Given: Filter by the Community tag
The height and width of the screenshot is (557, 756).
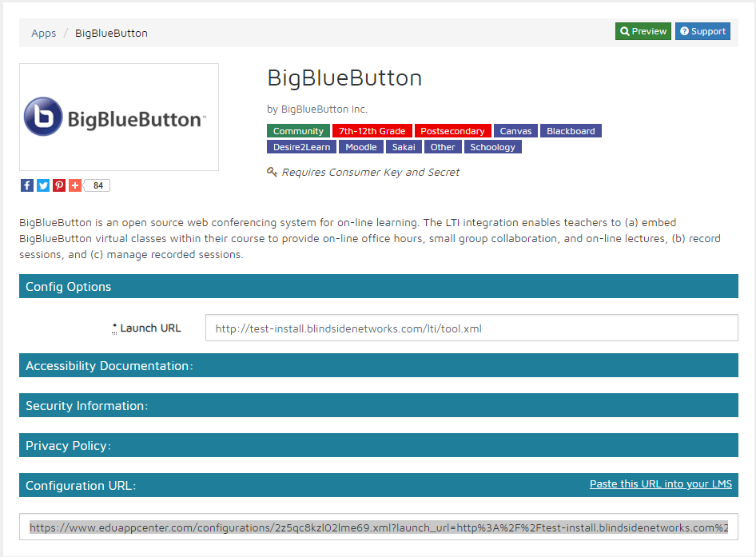Looking at the screenshot, I should pos(298,131).
